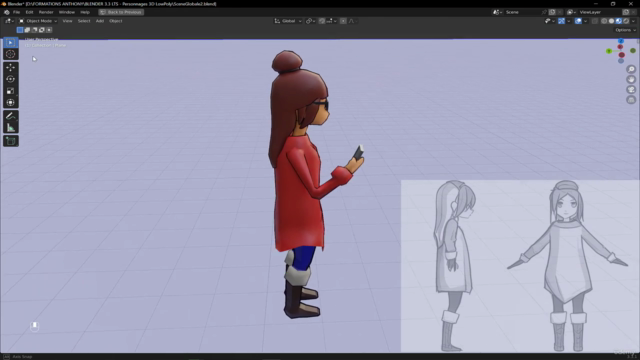Expand the shading options arrow

tap(633, 21)
